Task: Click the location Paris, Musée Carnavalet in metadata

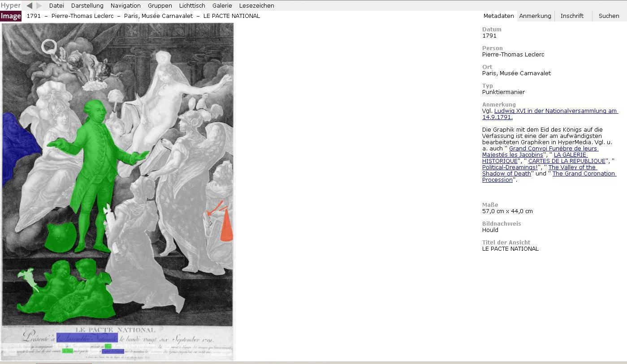Action: tap(516, 73)
